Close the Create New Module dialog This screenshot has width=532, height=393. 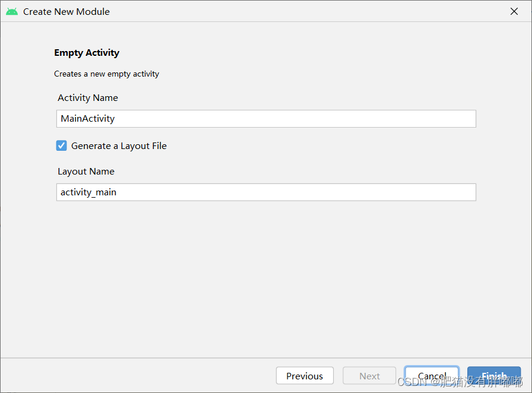click(514, 11)
